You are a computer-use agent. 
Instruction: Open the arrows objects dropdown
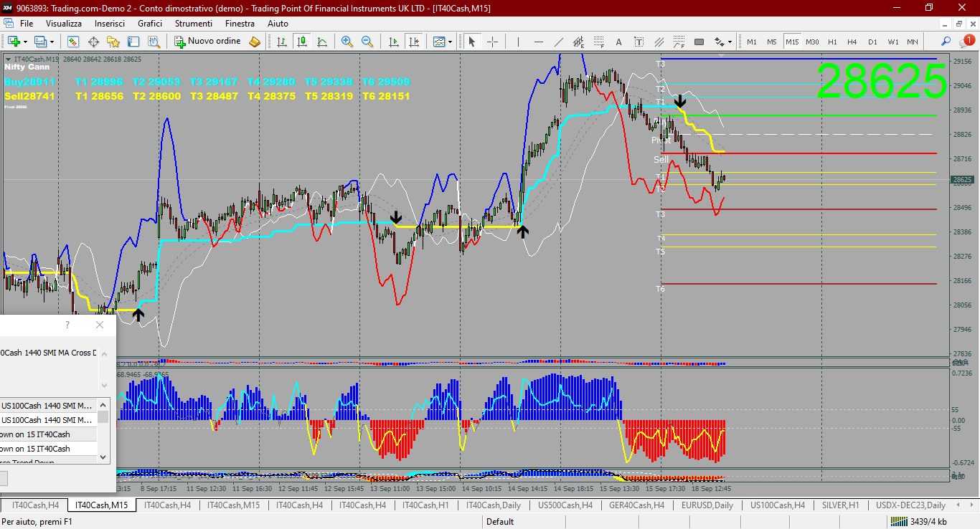722,42
